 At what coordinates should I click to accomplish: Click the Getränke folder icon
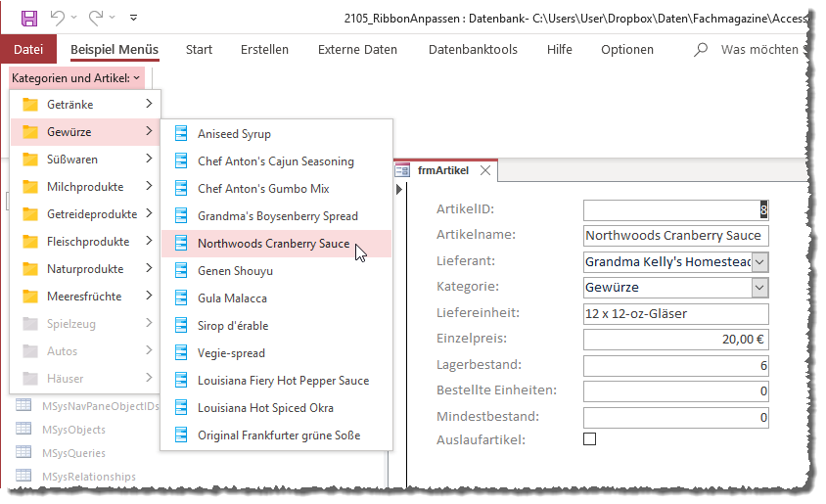[30, 105]
